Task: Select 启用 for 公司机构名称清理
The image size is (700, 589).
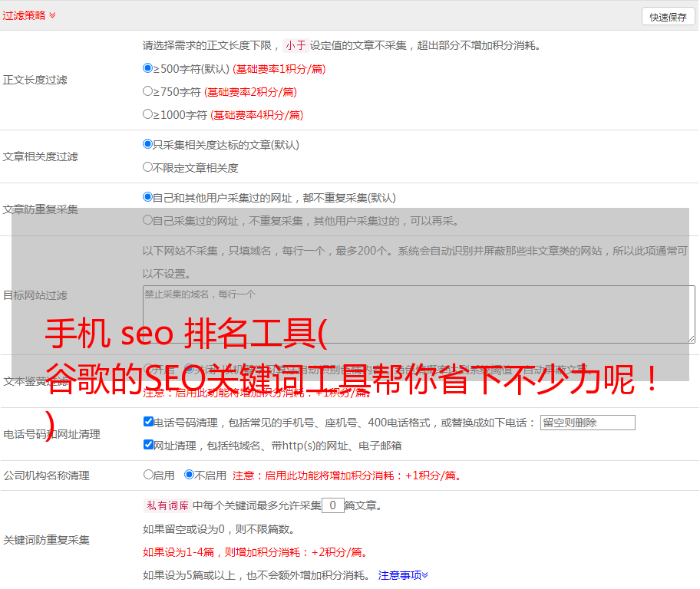Action: tap(148, 475)
